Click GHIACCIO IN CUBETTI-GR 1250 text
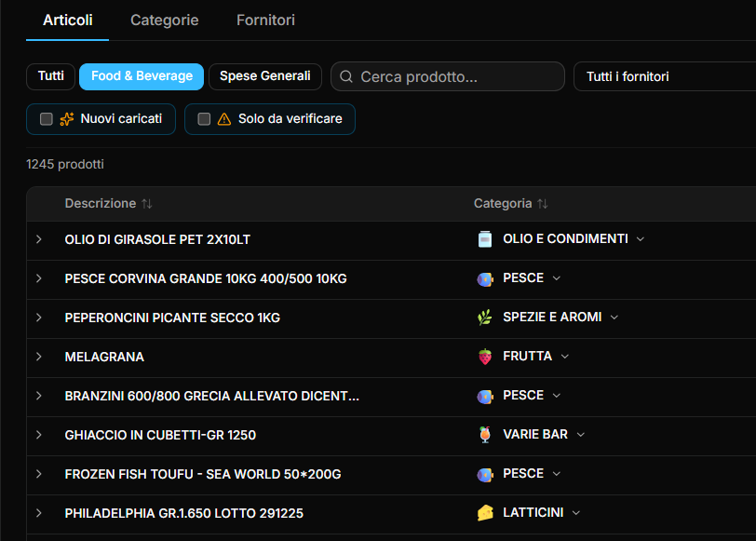 click(160, 435)
